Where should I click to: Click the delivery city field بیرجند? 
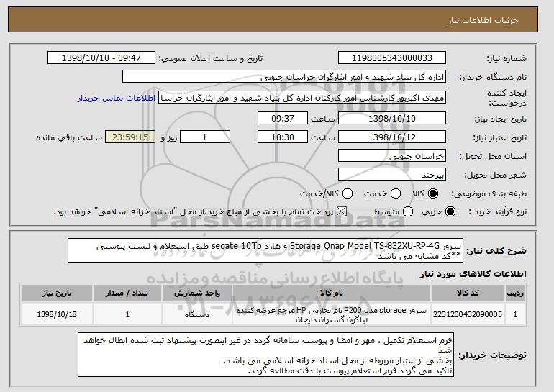(392, 175)
